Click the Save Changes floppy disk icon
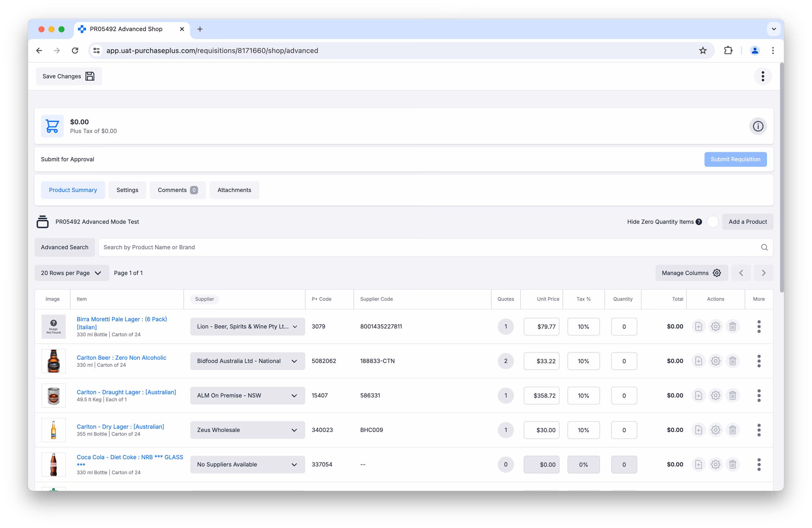 90,76
